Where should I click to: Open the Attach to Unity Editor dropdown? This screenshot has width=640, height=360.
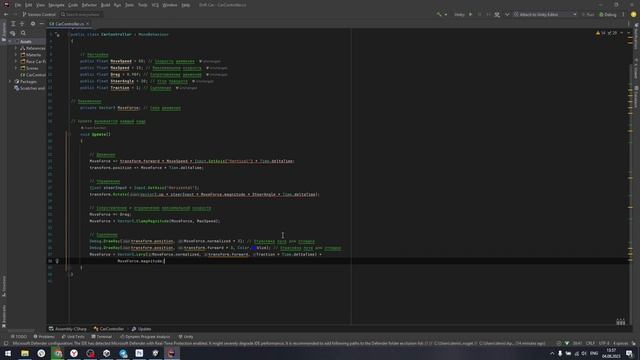[x=545, y=14]
